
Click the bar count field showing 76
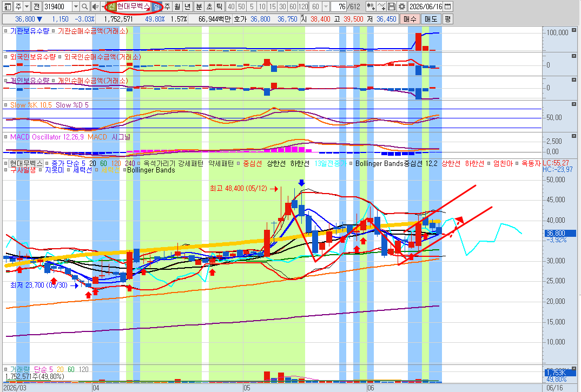(339, 6)
